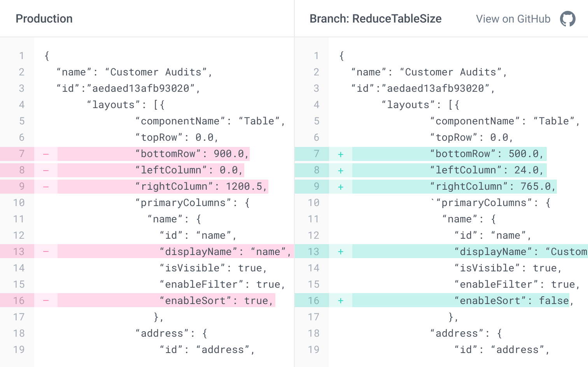
Task: Click the plus marker on line 7
Action: pyautogui.click(x=340, y=154)
